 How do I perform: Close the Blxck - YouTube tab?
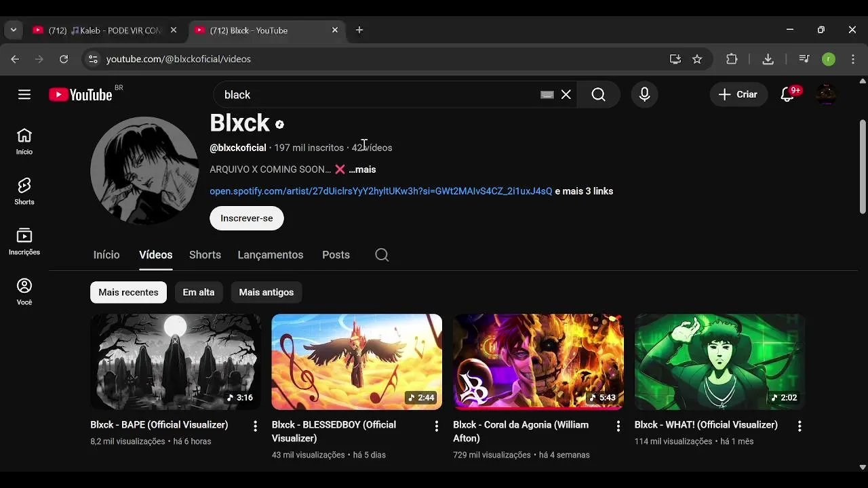(335, 30)
